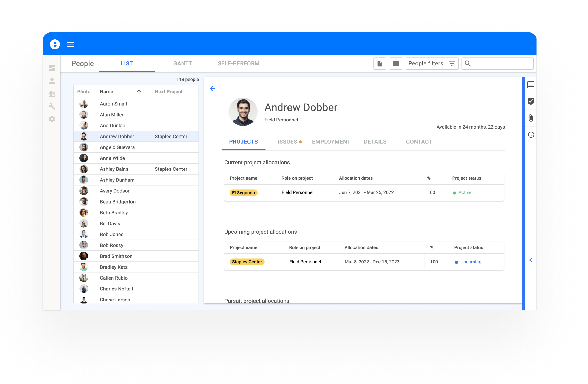Open the settings gear sidebar icon
This screenshot has width=588, height=384.
point(52,119)
